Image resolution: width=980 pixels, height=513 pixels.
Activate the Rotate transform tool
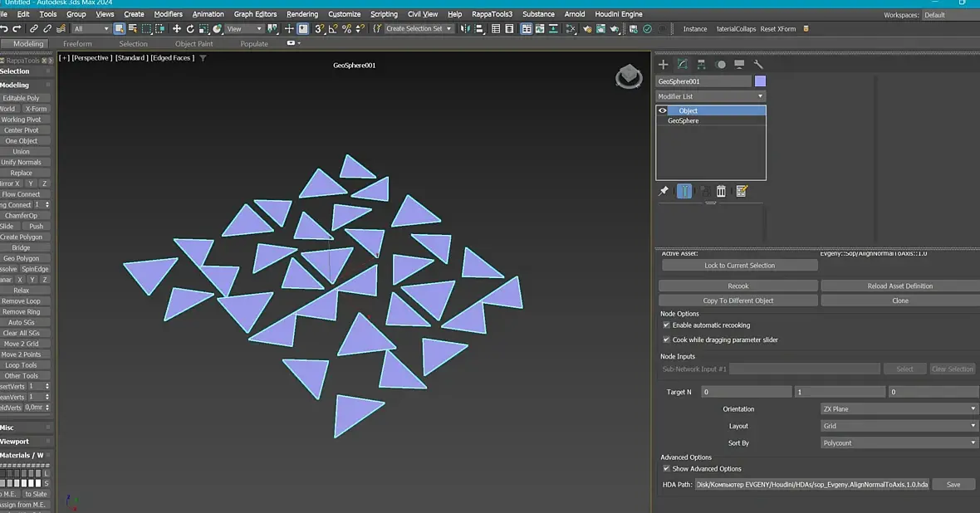(189, 29)
